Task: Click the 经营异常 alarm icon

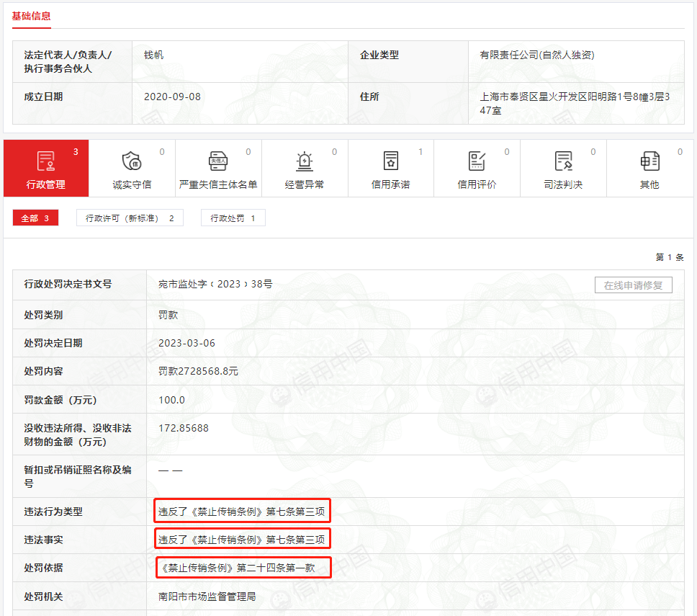Action: click(x=305, y=161)
